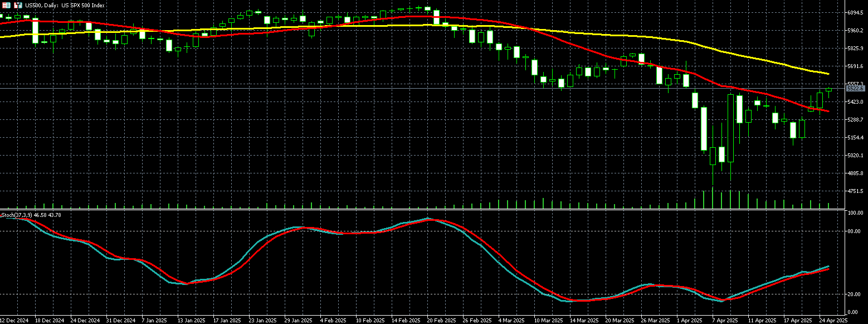
Task: Click the 12 Dec 2024 date label
Action: pos(14,321)
